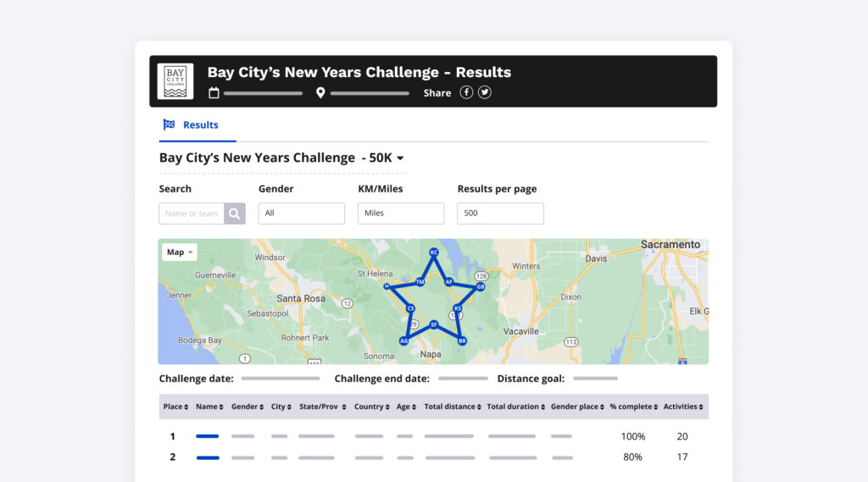Share results on Facebook icon
The height and width of the screenshot is (482, 868).
click(x=466, y=92)
